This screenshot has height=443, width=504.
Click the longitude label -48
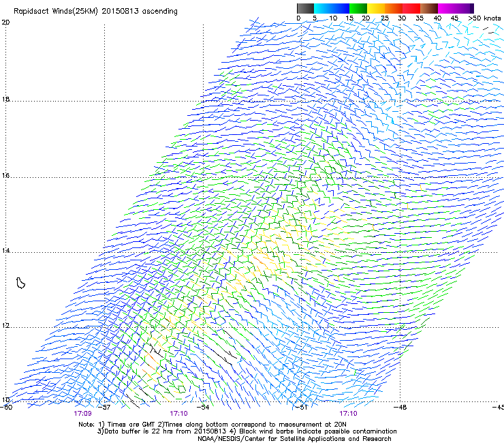click(x=400, y=408)
